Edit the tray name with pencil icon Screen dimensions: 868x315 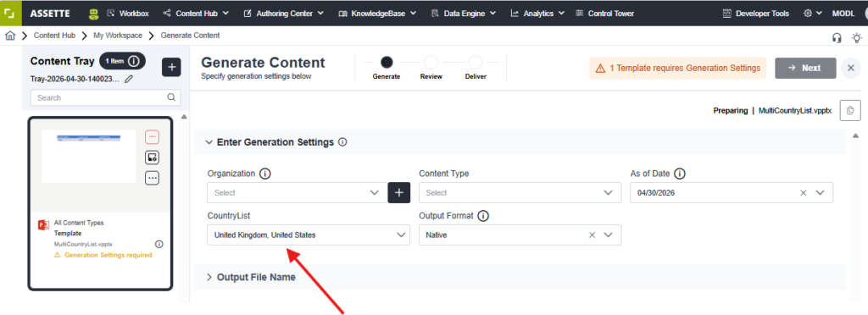(129, 79)
